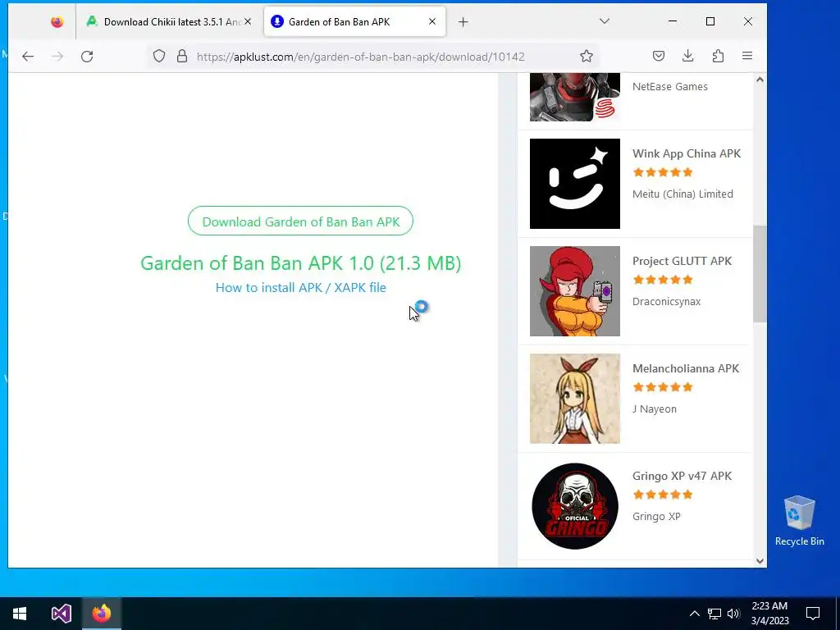Bookmark this page with the star
Image resolution: width=840 pixels, height=630 pixels.
point(586,57)
